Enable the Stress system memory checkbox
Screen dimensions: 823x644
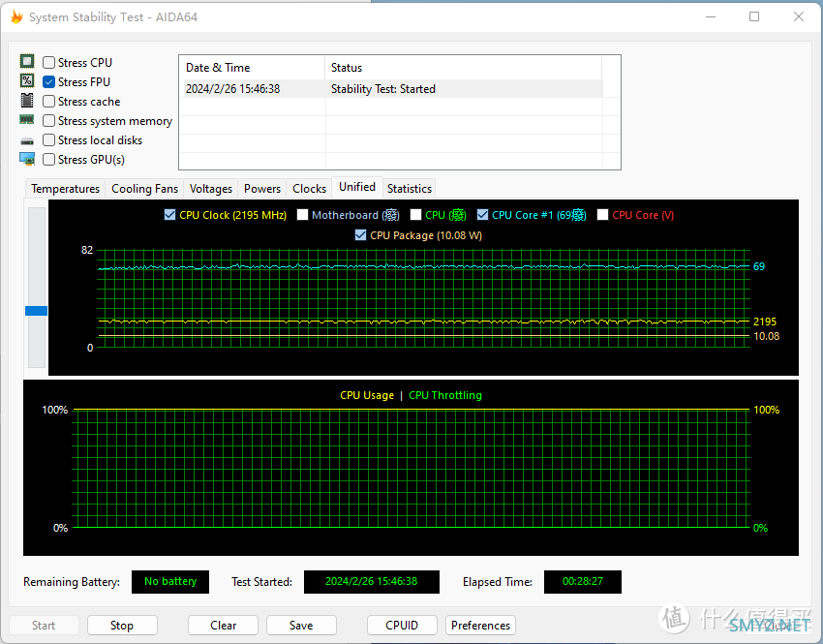tap(48, 121)
